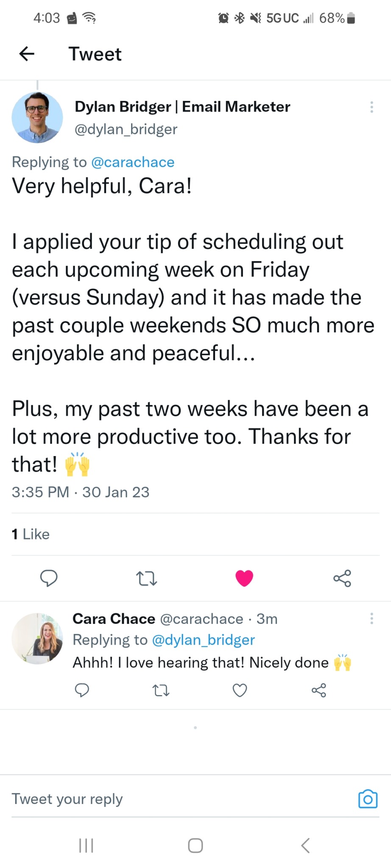Viewport: 391px width, 868px height.
Task: Open more options for Dylan's tweet
Action: (x=371, y=107)
